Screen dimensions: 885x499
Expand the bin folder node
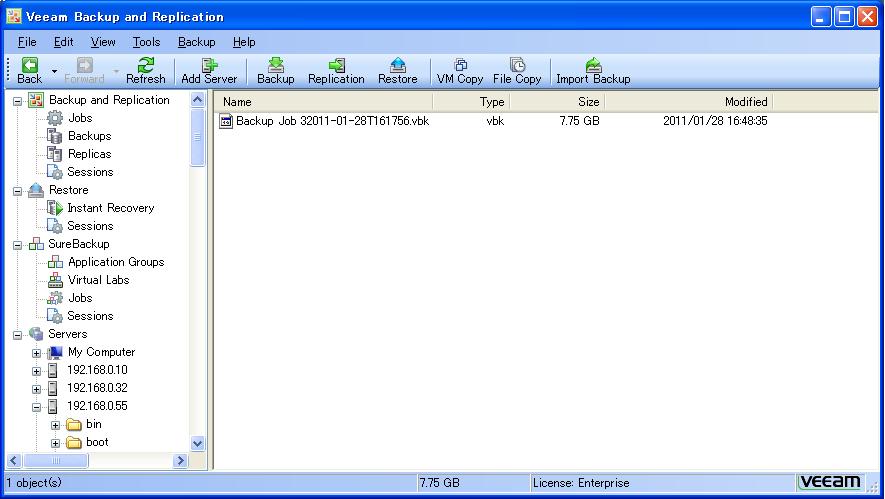[x=55, y=426]
